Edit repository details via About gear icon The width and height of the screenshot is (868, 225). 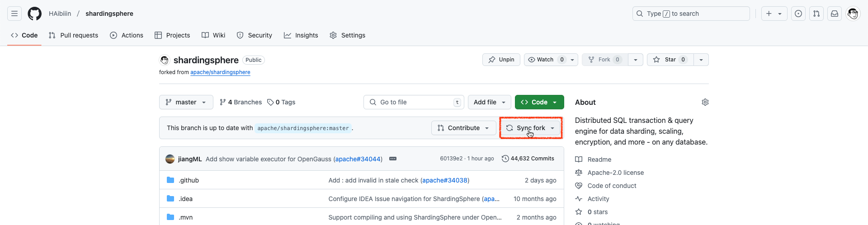tap(705, 102)
